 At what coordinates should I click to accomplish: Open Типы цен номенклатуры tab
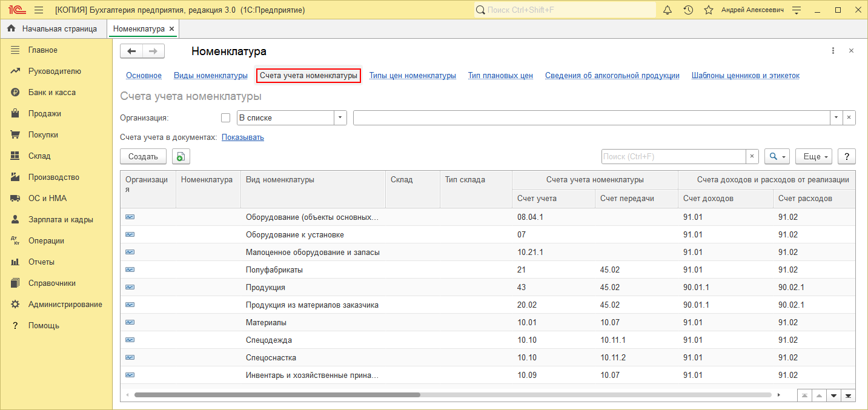[412, 76]
